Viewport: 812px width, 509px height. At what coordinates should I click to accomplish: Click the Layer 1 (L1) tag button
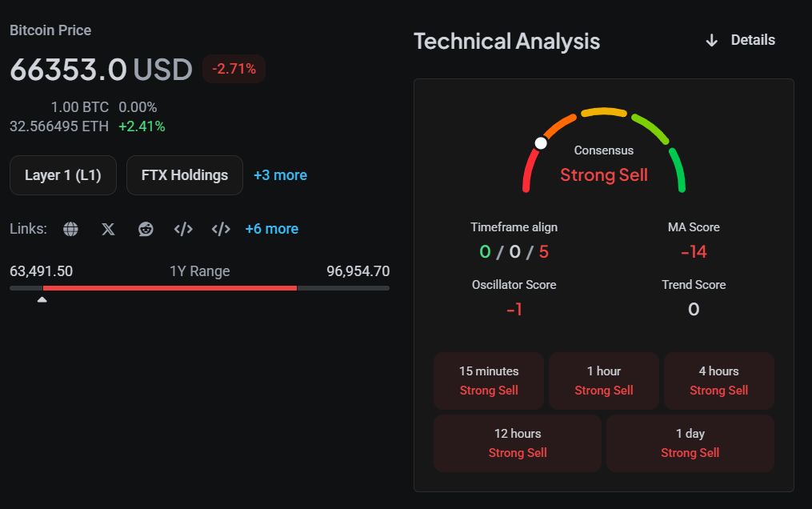(63, 175)
